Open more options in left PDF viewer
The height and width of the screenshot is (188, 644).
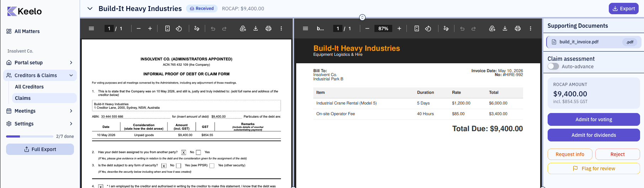tap(281, 28)
